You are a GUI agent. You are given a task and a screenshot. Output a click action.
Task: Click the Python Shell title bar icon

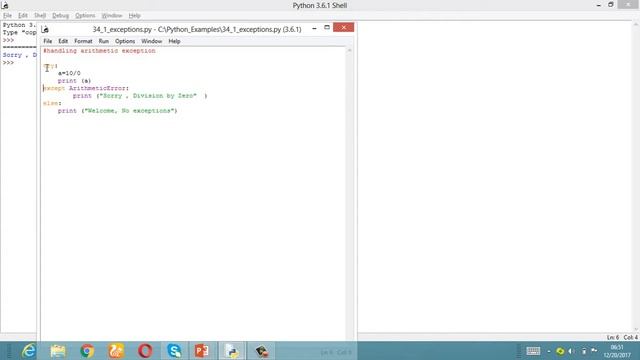click(5, 5)
